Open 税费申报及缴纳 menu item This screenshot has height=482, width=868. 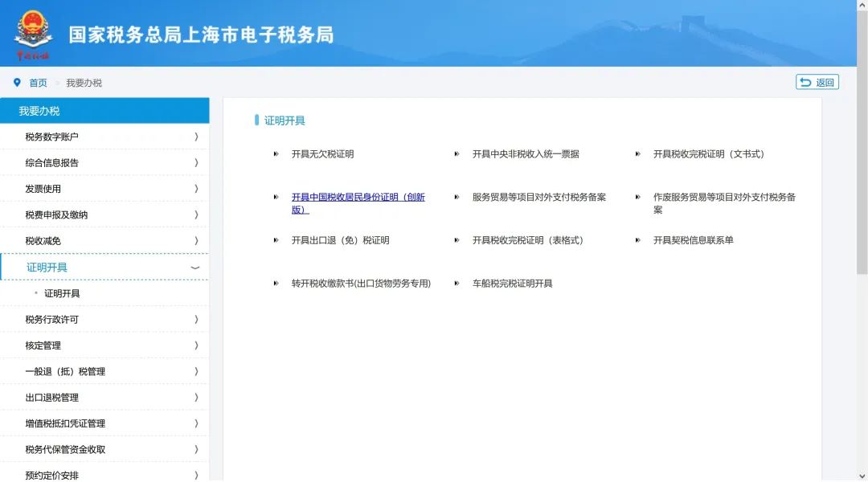pos(104,214)
